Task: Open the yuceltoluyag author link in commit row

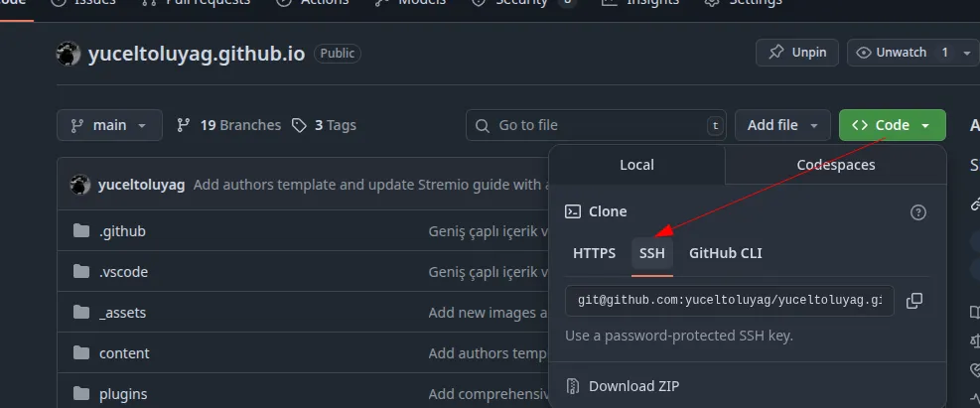Action: coord(141,185)
